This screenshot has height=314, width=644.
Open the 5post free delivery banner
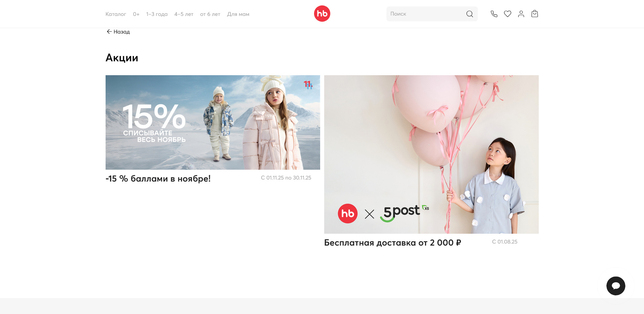pyautogui.click(x=431, y=154)
